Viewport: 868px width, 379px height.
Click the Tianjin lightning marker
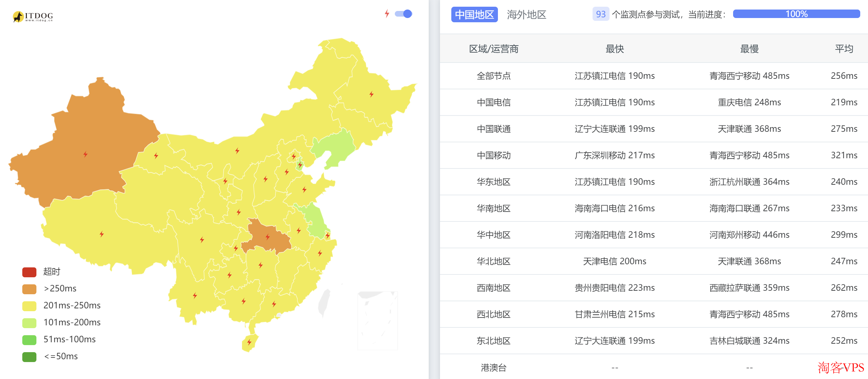coord(300,165)
